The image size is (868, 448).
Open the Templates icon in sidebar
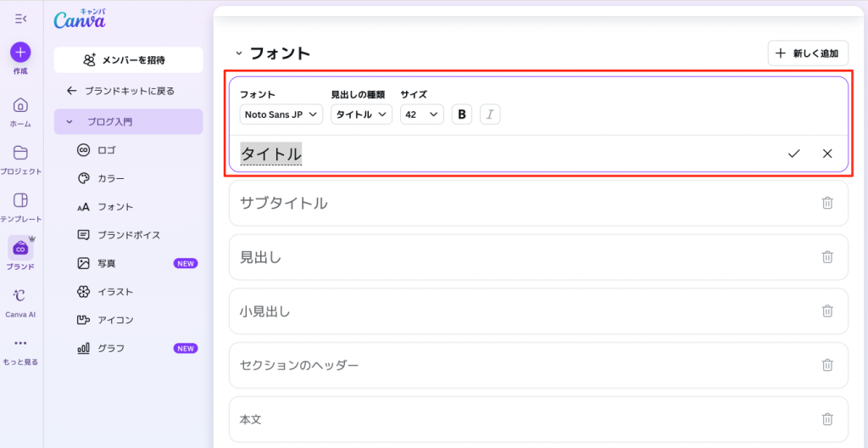tap(20, 201)
